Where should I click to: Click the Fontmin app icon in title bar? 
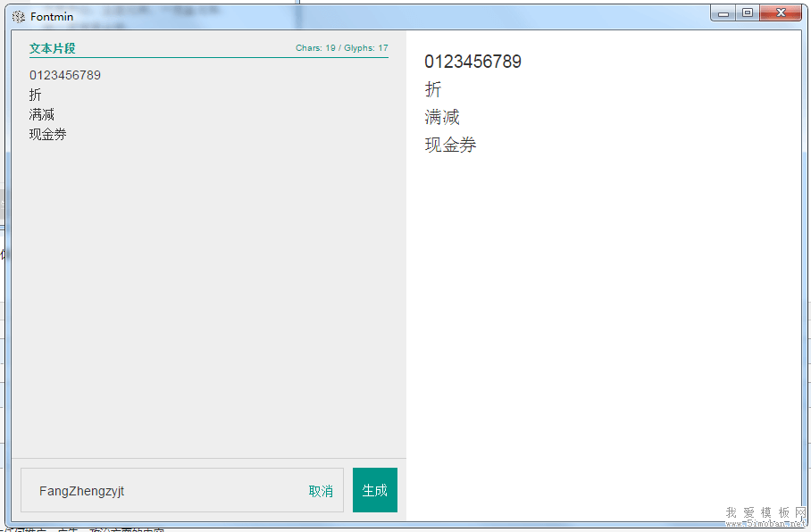click(18, 16)
